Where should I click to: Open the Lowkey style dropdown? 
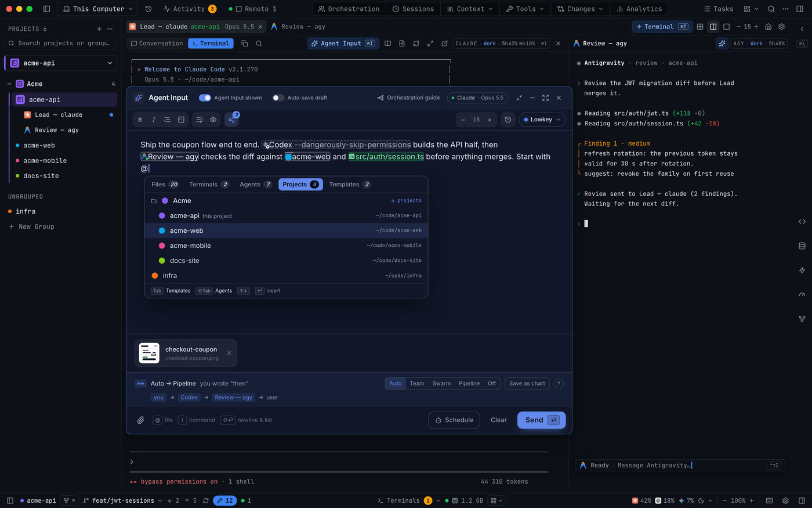click(x=542, y=120)
